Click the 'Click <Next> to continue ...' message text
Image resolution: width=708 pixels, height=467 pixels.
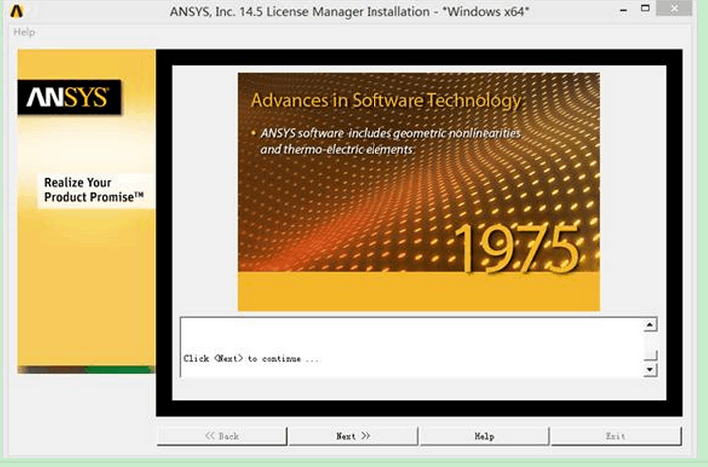(x=251, y=359)
